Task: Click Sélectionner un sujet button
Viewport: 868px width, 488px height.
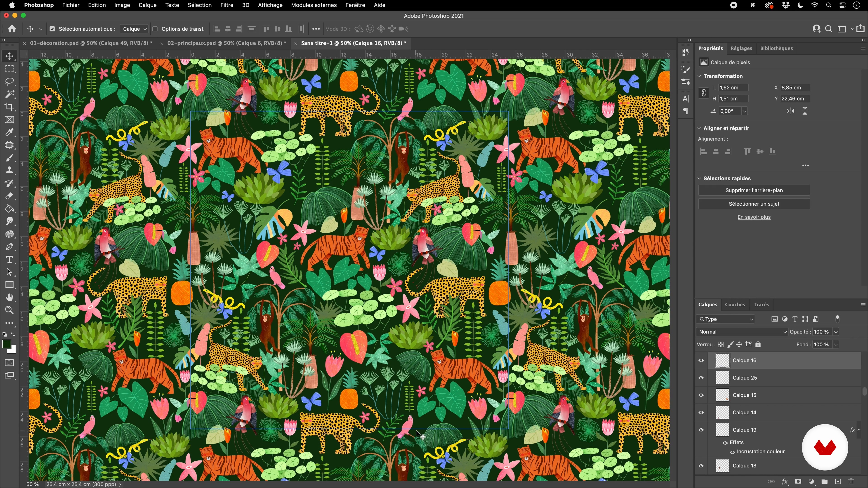Action: pyautogui.click(x=754, y=204)
